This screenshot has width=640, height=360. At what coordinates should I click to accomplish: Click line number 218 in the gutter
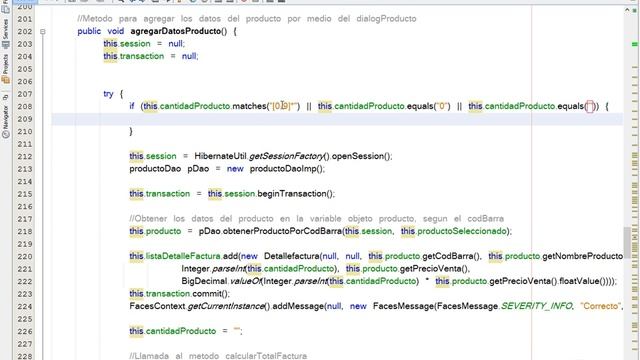click(24, 231)
